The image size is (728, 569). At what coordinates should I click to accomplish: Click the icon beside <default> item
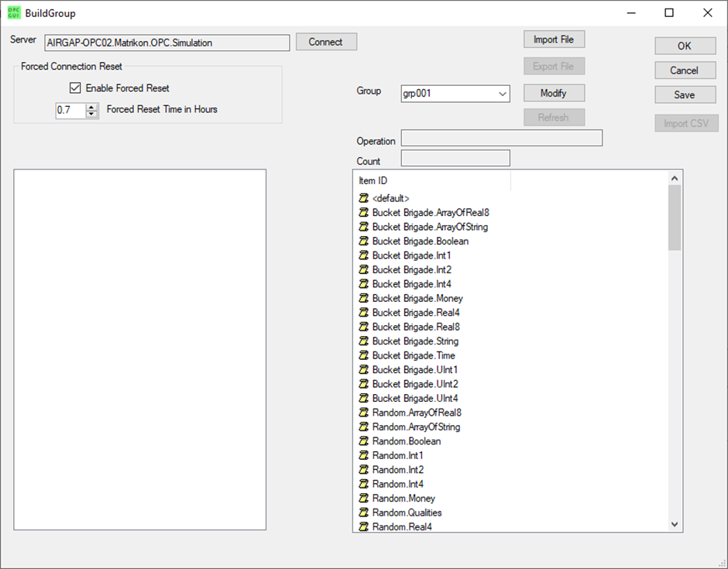pos(363,198)
